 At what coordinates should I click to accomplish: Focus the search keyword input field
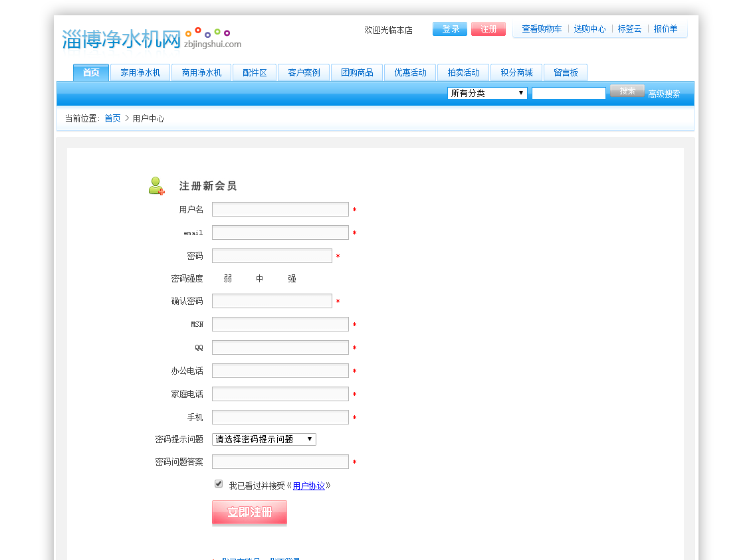click(569, 93)
